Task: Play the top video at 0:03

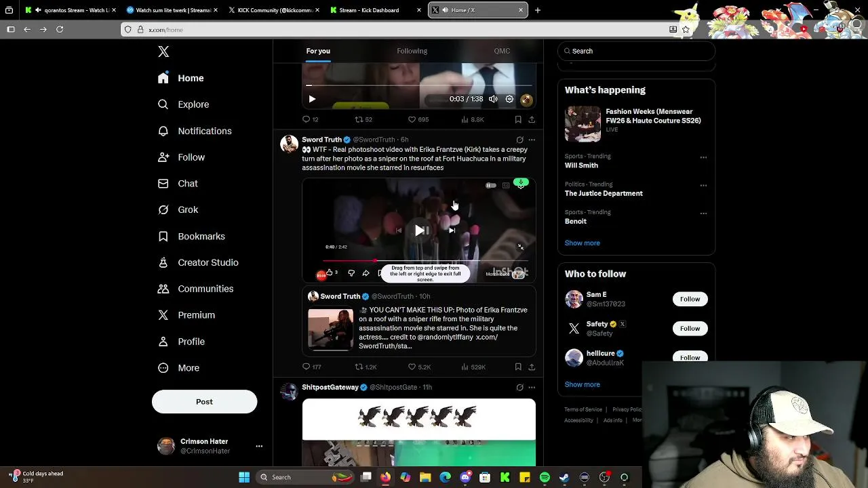Action: point(312,99)
